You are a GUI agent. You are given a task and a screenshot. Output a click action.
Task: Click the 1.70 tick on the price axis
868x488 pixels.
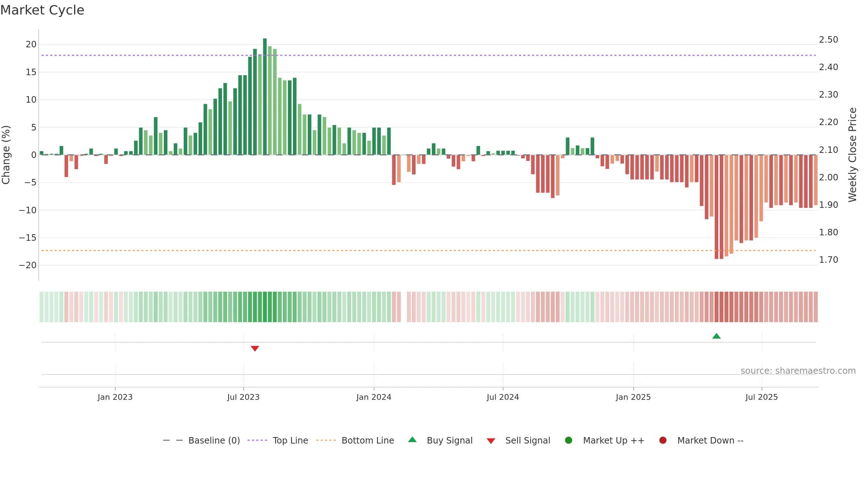pos(829,260)
